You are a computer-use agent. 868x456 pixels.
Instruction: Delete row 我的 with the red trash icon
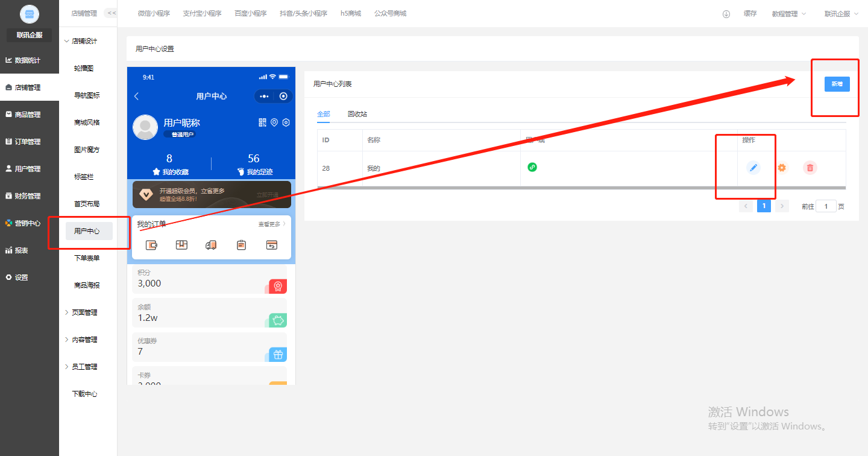[x=810, y=168]
